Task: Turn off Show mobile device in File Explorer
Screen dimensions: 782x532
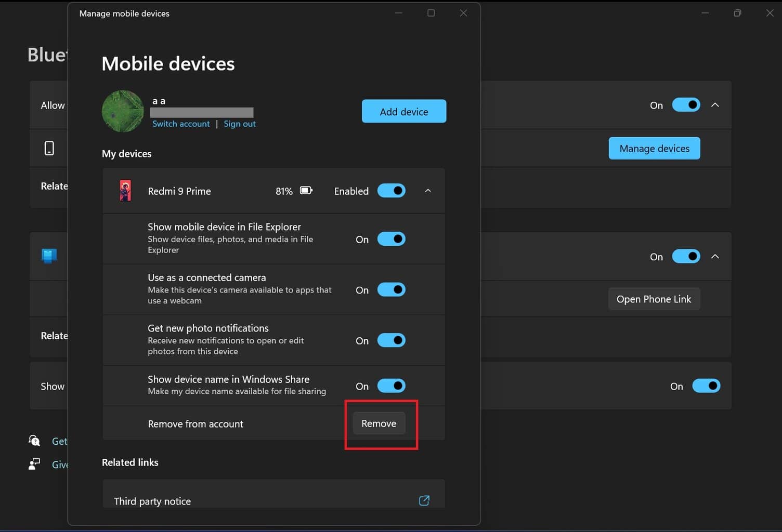Action: (x=391, y=239)
